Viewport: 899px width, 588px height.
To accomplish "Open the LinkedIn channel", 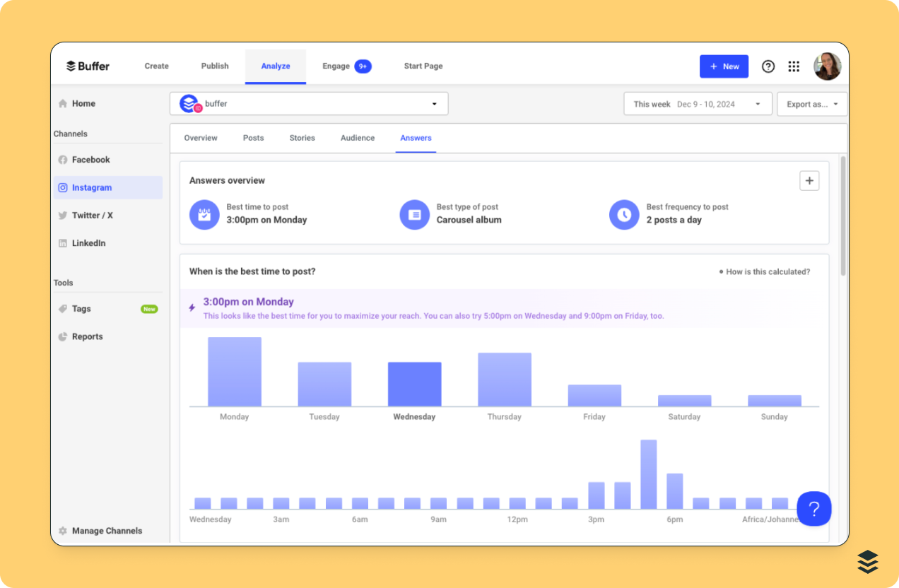I will click(90, 242).
